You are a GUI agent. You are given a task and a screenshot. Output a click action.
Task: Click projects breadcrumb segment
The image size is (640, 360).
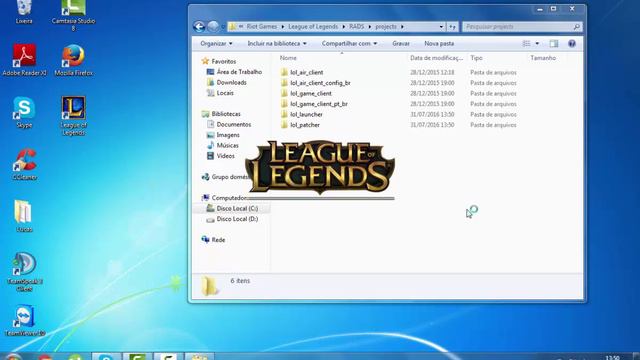386,27
